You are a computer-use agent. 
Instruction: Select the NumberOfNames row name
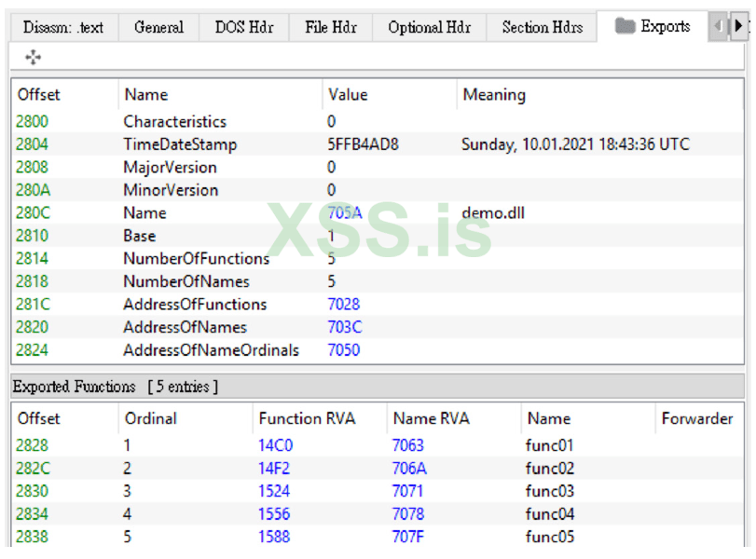[x=186, y=281]
